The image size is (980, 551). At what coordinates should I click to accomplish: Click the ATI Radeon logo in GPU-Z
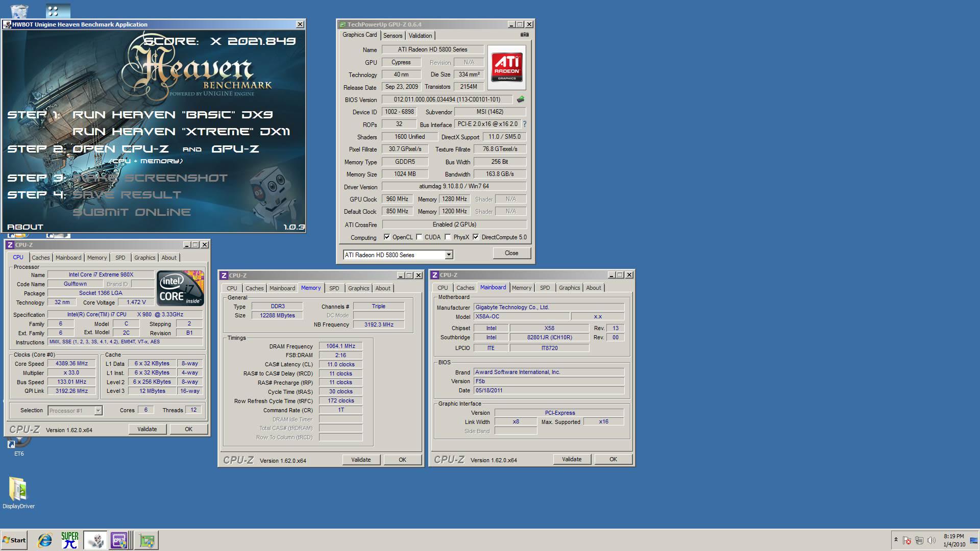507,67
